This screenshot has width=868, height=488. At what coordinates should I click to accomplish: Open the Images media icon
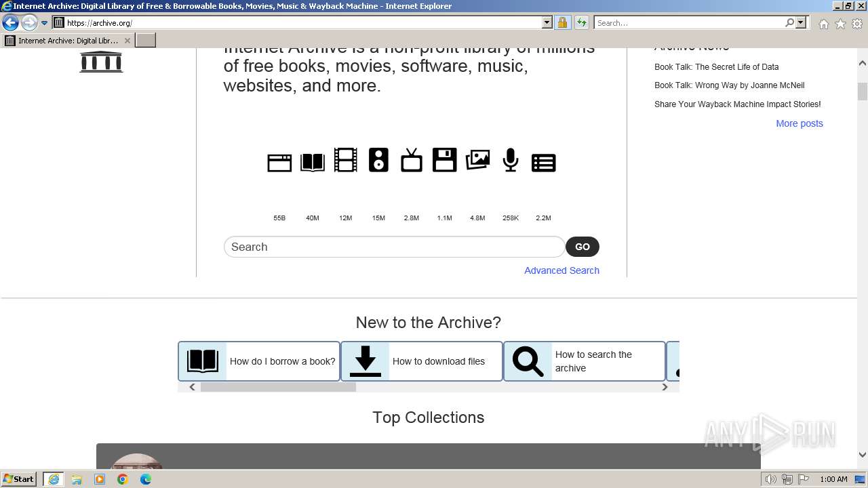coord(477,160)
